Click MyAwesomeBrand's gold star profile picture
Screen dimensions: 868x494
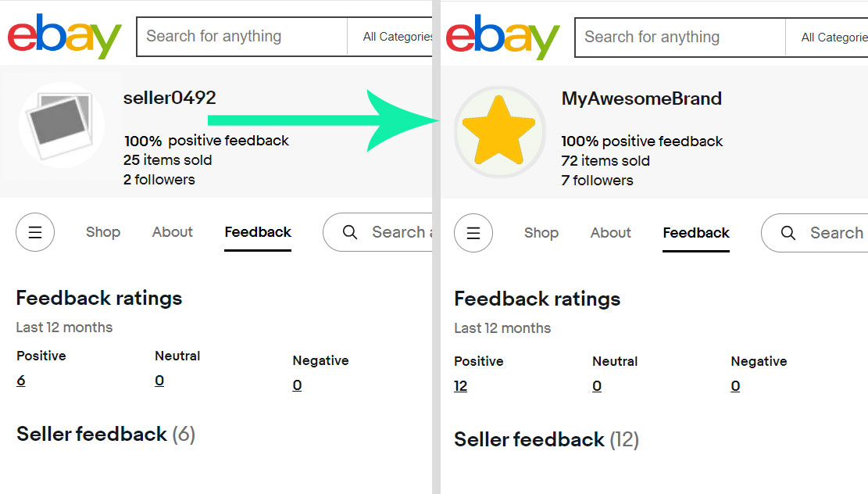[x=500, y=131]
